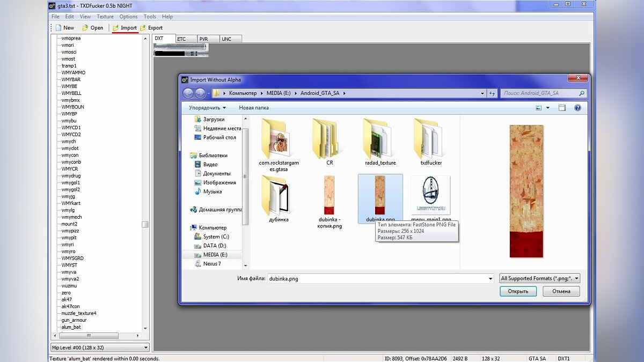Image resolution: width=644 pixels, height=362 pixels.
Task: Choose System (C:) drive in the navigation pane
Action: pyautogui.click(x=216, y=237)
